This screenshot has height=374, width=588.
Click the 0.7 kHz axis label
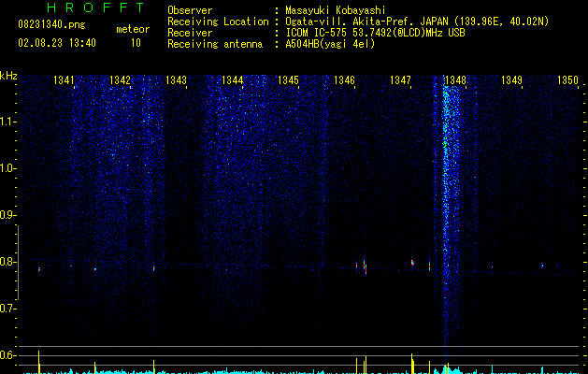(7, 309)
